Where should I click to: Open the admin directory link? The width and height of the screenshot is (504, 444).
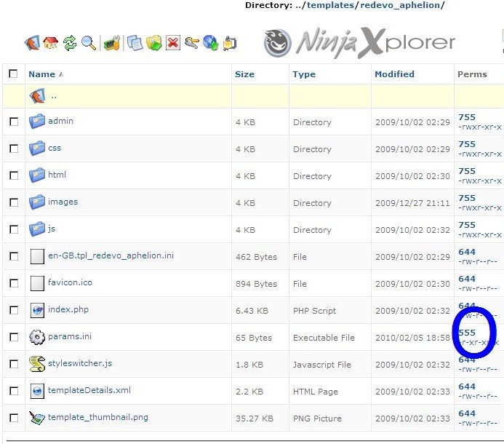[61, 121]
